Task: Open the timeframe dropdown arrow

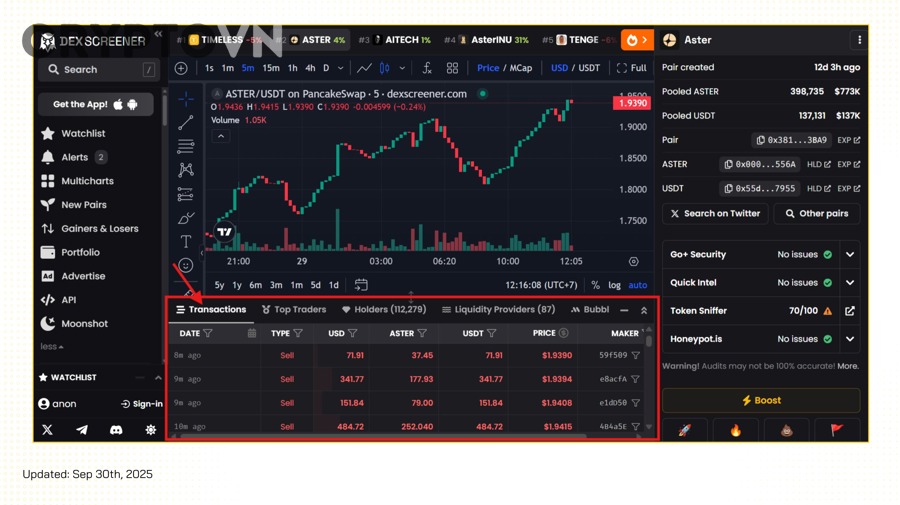Action: click(x=340, y=68)
